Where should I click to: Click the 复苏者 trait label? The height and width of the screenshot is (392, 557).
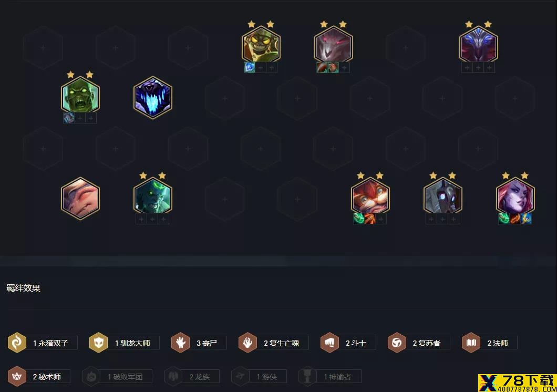427,343
